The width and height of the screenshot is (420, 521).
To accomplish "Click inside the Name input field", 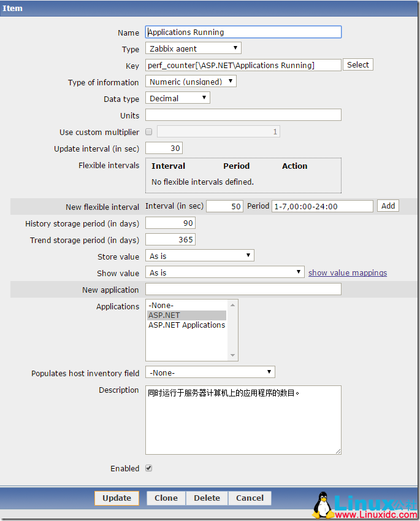I will (243, 32).
